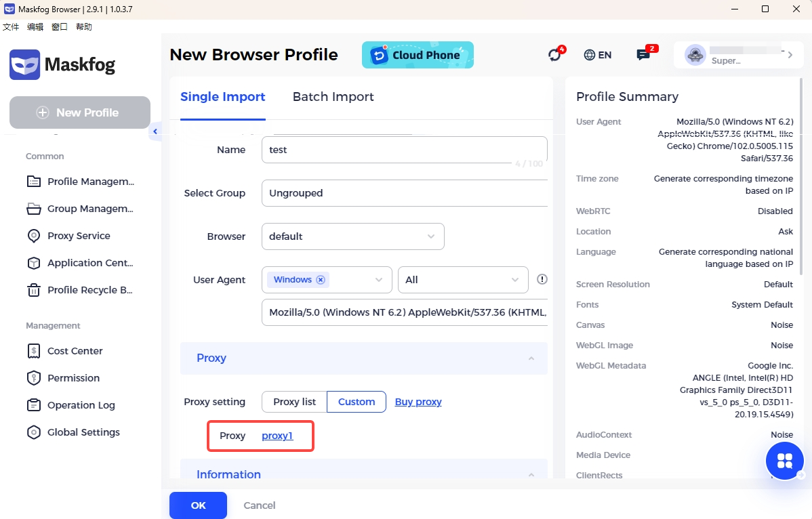Open the Cloud Phone banner
Image resolution: width=812 pixels, height=519 pixels.
point(418,55)
